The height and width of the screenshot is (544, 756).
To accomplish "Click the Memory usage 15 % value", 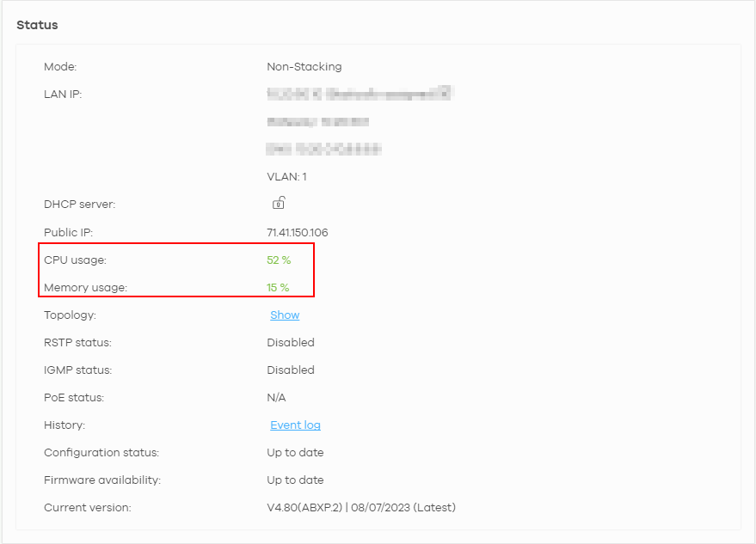I will 278,288.
